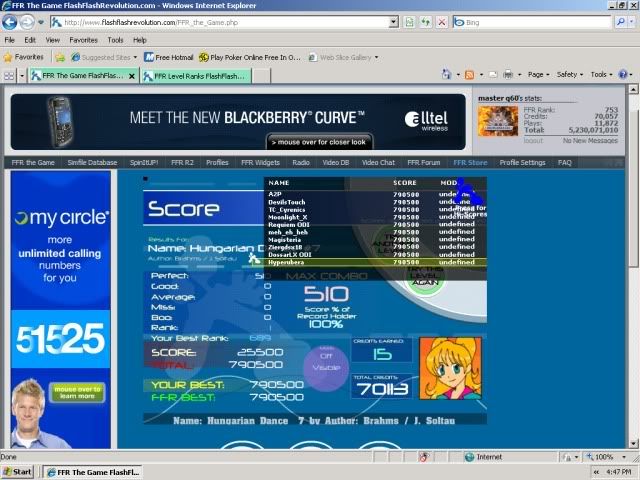Click the Quick Tabs grid icon
Viewport: 640px width, 480px height.
point(10,75)
